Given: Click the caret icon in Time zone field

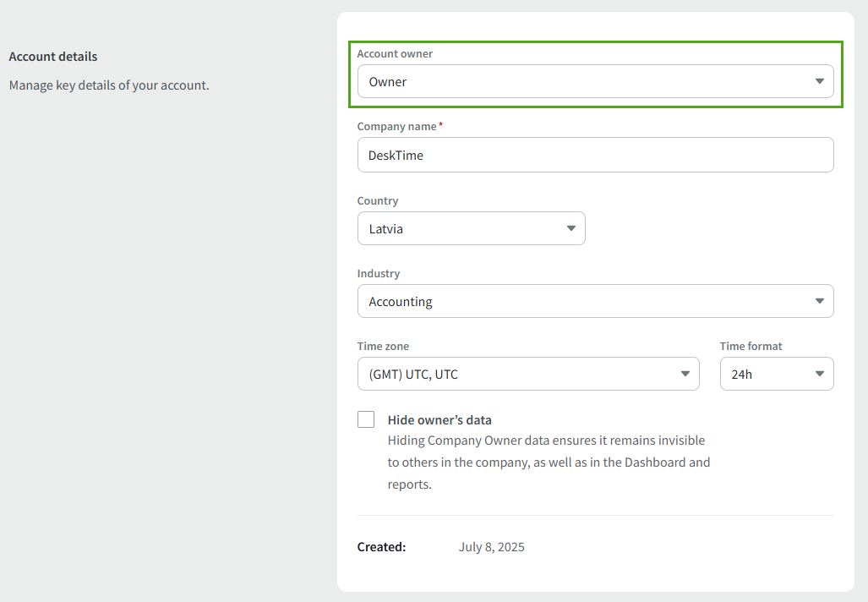Looking at the screenshot, I should pos(685,375).
